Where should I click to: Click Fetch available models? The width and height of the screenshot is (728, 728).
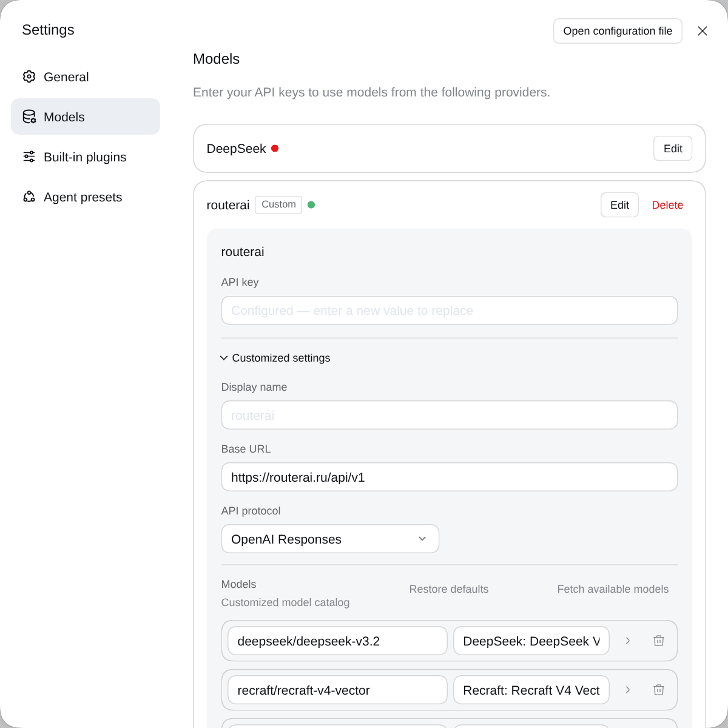click(613, 589)
